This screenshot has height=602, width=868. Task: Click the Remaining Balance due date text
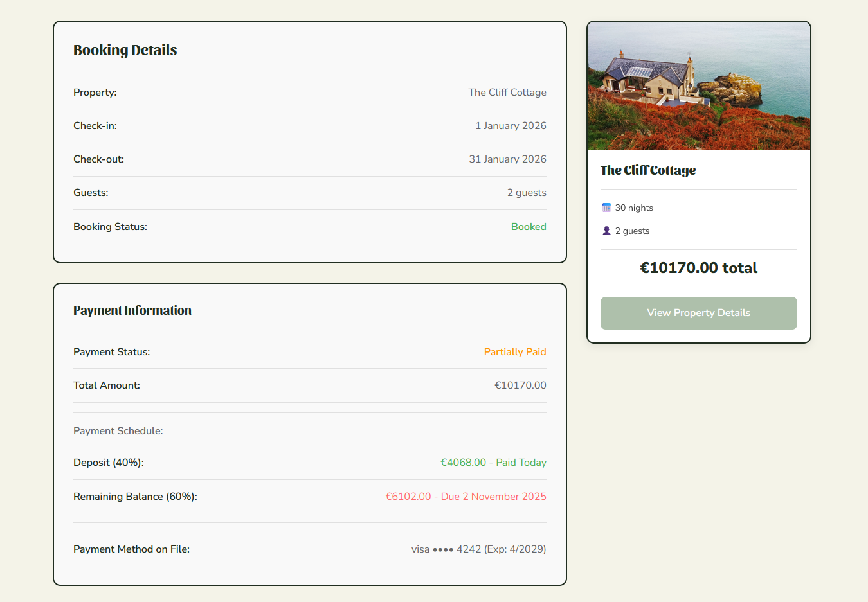466,496
